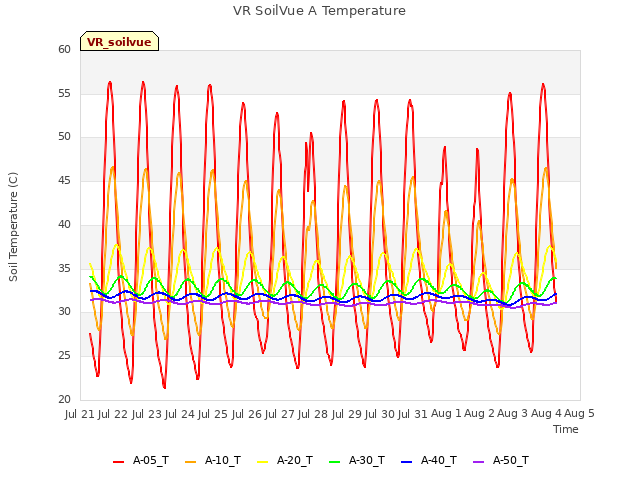Select the chart title VR SoilVue A Temperature
The width and height of the screenshot is (640, 480).
319,11
